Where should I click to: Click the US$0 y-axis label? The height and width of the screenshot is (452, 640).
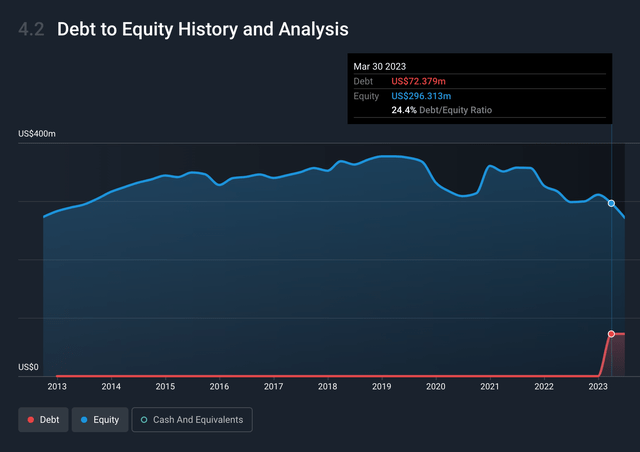[x=30, y=367]
